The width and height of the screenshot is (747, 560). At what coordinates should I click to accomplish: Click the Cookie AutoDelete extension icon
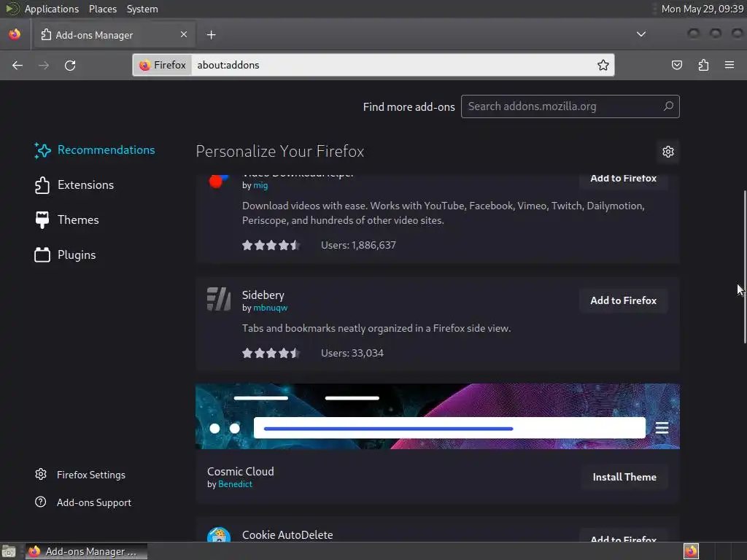(219, 535)
